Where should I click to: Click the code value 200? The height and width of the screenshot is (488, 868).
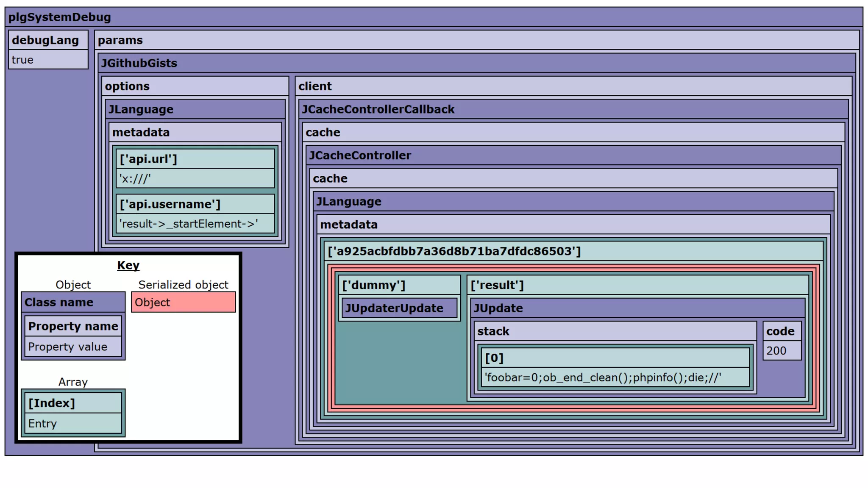[x=776, y=351]
